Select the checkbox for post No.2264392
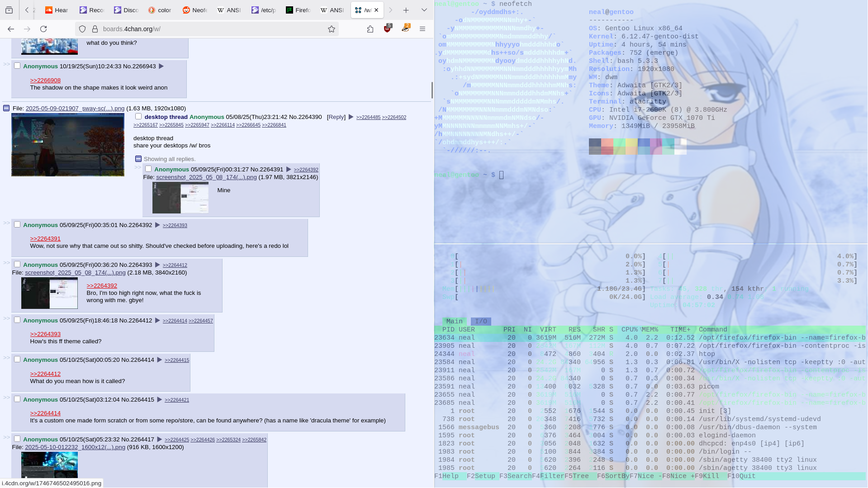The height and width of the screenshot is (488, 868). [x=17, y=225]
